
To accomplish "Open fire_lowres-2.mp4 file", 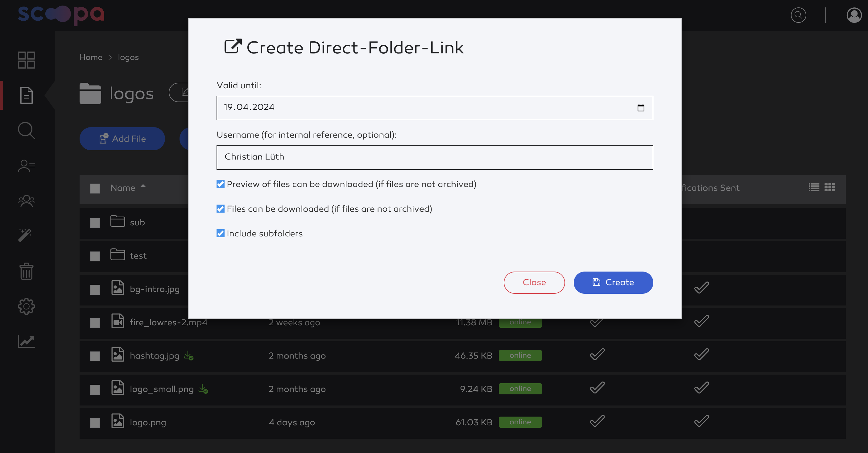I will [x=168, y=322].
